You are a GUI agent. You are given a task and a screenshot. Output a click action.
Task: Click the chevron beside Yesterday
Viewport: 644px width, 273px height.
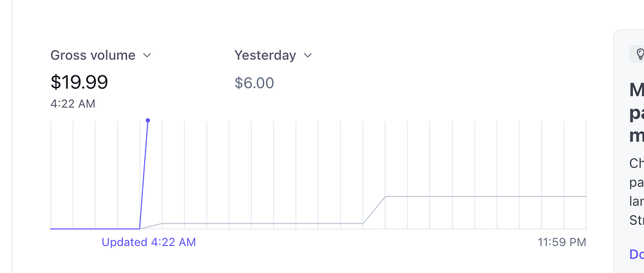(308, 55)
